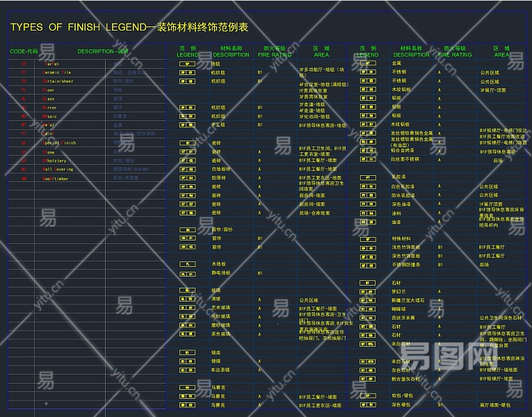The height and width of the screenshot is (417, 532).
Task: Click the "浅色竹饰面板" material name
Action: [406, 247]
